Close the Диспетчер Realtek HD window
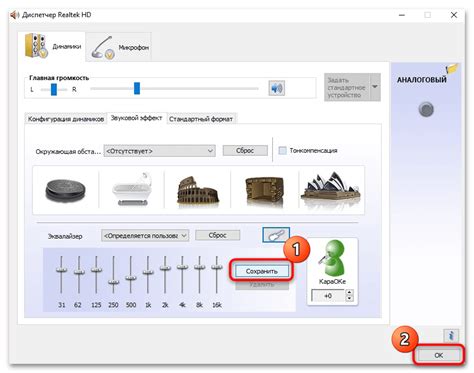This screenshot has width=474, height=373. (454, 15)
